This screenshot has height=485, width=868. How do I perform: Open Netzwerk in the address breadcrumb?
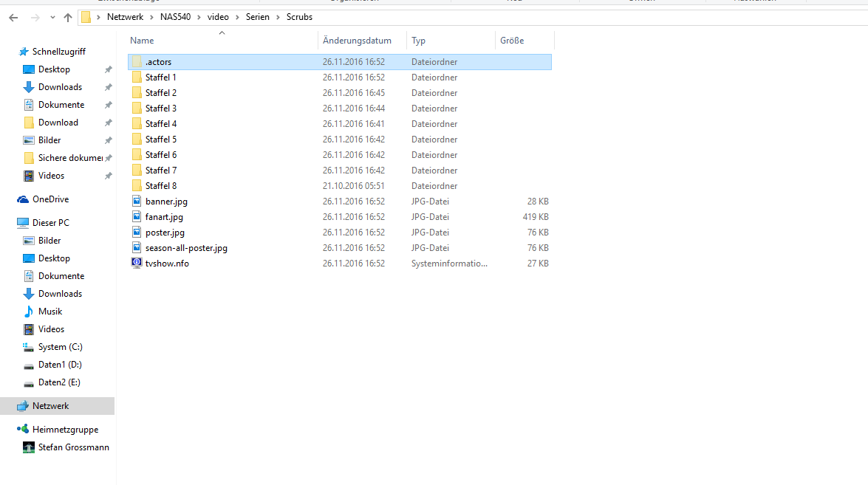125,17
